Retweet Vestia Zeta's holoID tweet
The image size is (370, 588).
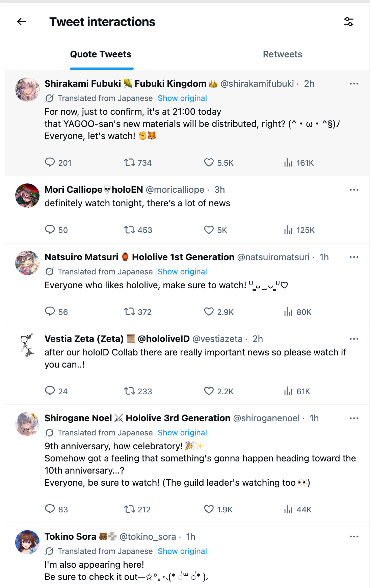[138, 391]
